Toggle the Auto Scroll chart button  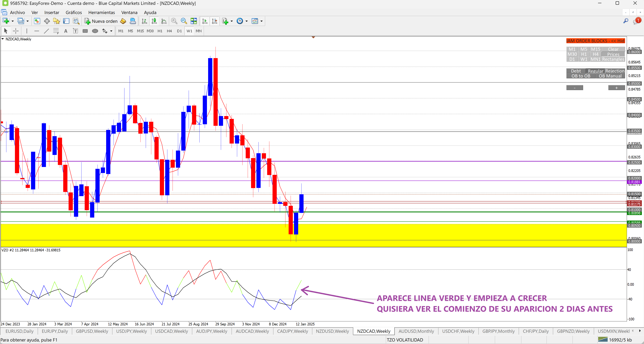204,21
